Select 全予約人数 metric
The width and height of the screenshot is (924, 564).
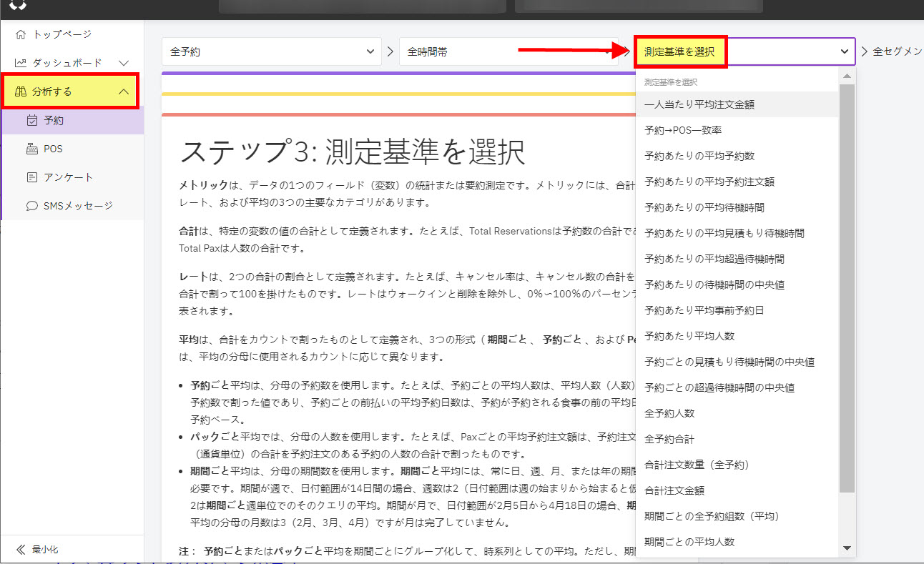737,413
